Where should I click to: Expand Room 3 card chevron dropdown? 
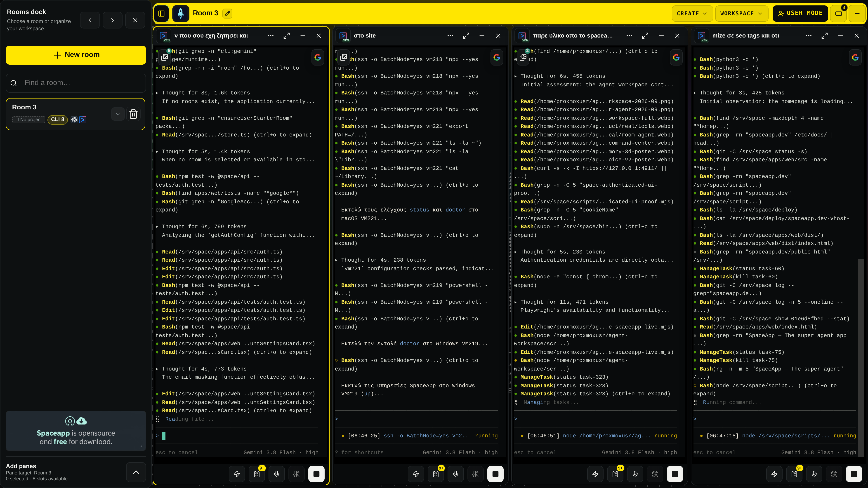click(118, 114)
